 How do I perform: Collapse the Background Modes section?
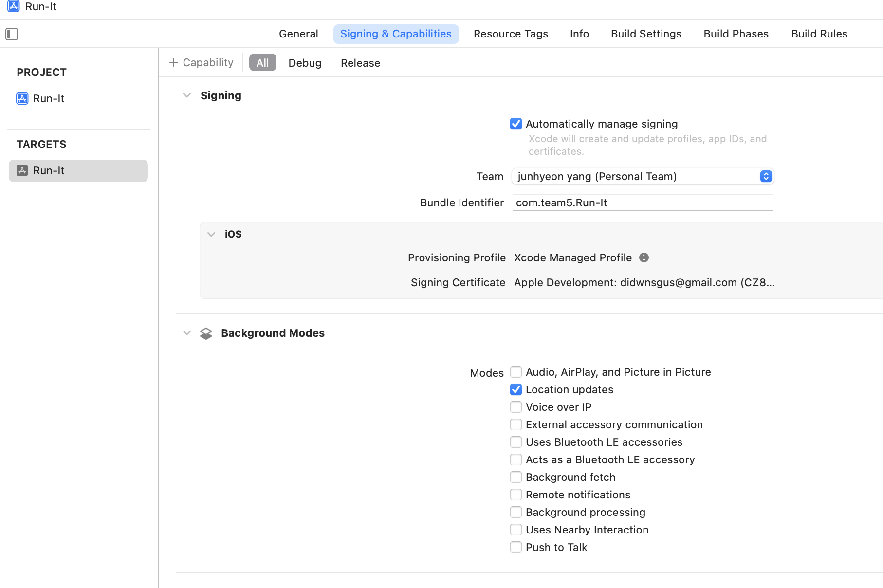tap(187, 333)
